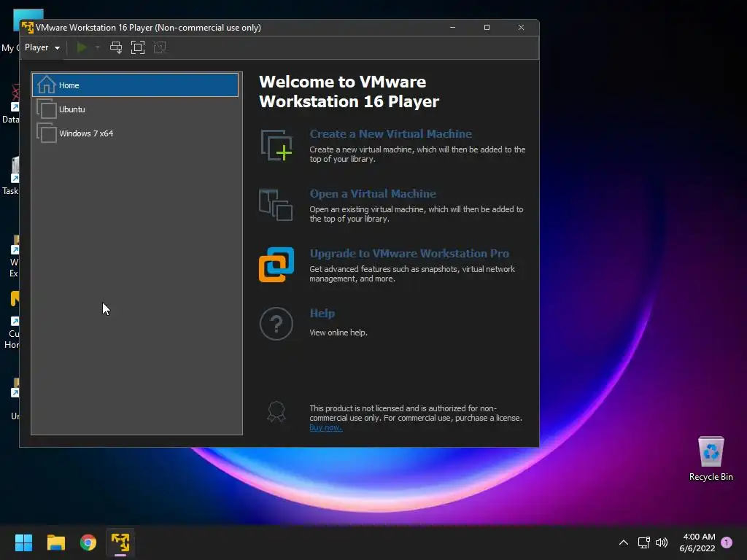
Task: Click the "Create a new virtual machine, which" description
Action: [417, 155]
